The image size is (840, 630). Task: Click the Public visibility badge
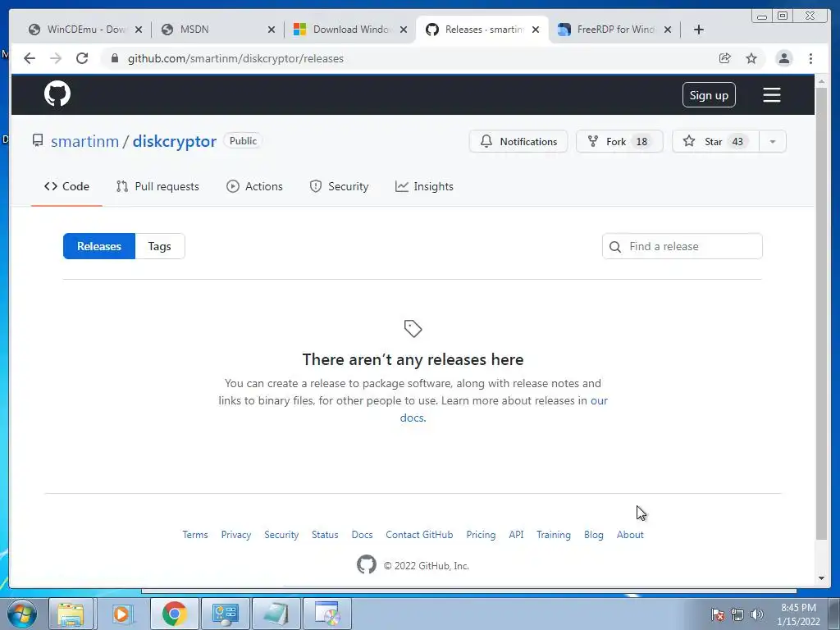(x=243, y=141)
